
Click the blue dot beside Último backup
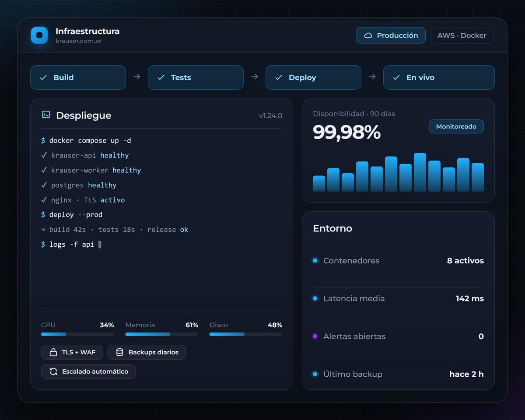click(315, 374)
